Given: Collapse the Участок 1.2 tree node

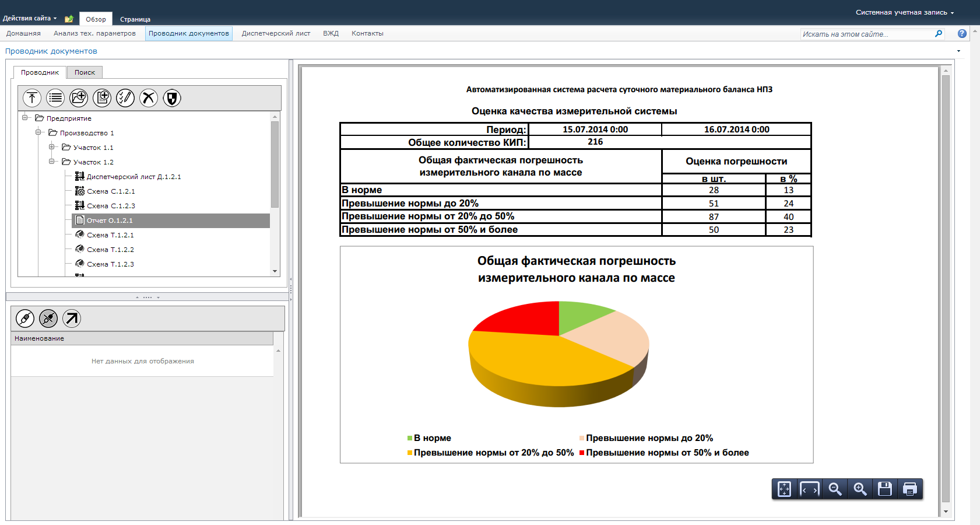Looking at the screenshot, I should coord(52,162).
